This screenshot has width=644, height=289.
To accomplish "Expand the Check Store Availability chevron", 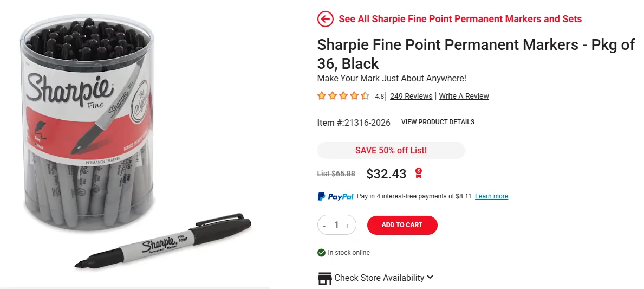I will [x=430, y=277].
